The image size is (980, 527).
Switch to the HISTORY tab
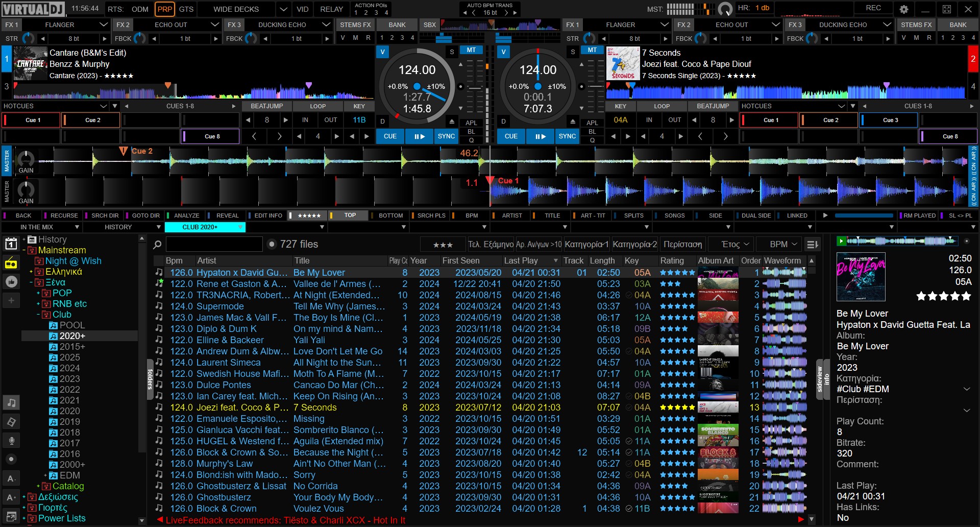118,227
